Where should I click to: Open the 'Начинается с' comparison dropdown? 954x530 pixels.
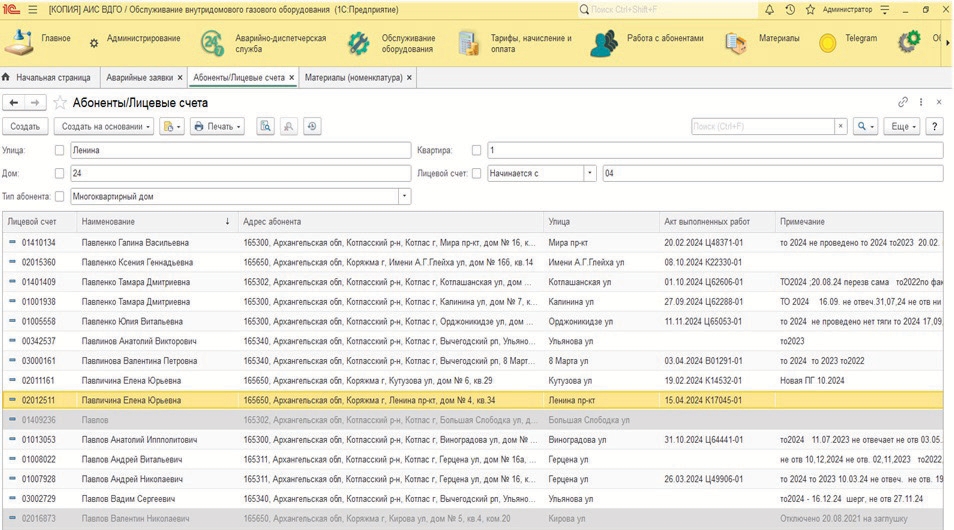(x=590, y=173)
